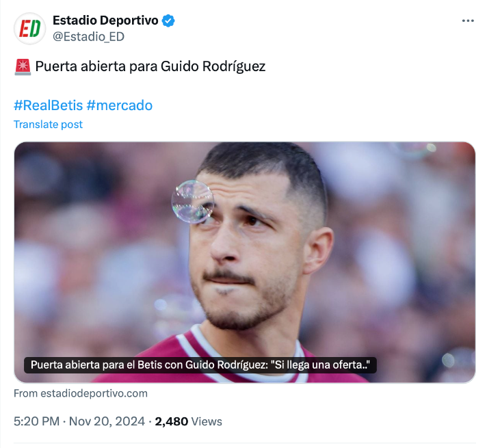Click the player's ear in card image
This screenshot has width=487, height=448.
317,250
